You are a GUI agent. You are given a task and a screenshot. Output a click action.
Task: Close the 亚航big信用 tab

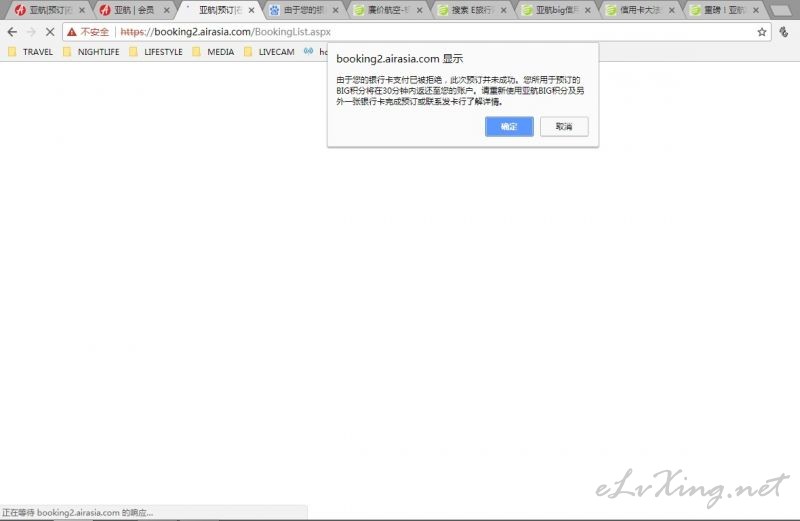tap(588, 10)
